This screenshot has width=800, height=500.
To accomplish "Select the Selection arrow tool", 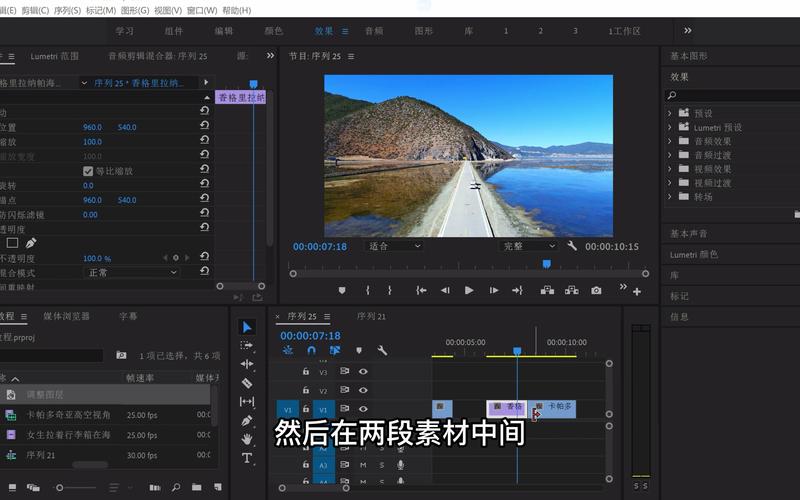I will point(247,327).
